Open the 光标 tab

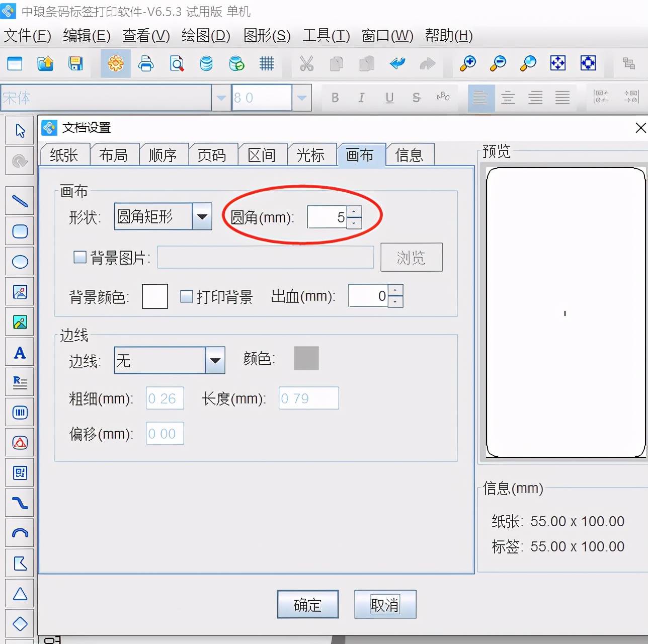coord(311,155)
